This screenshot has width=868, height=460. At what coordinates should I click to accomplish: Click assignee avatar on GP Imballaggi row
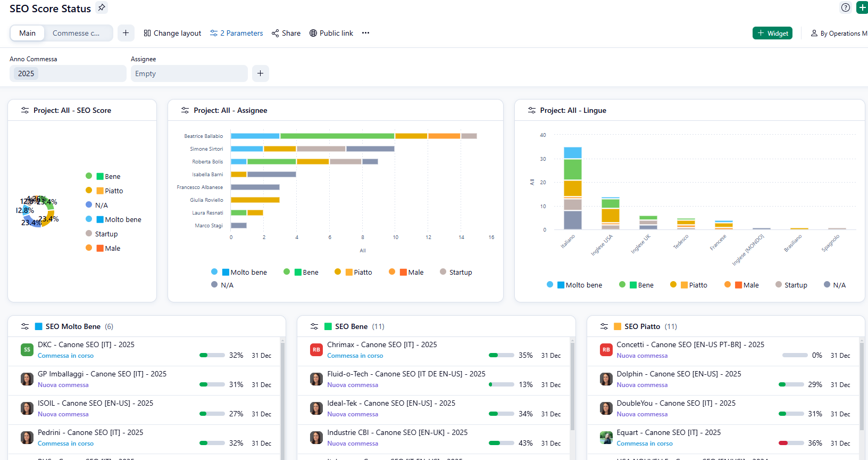27,379
